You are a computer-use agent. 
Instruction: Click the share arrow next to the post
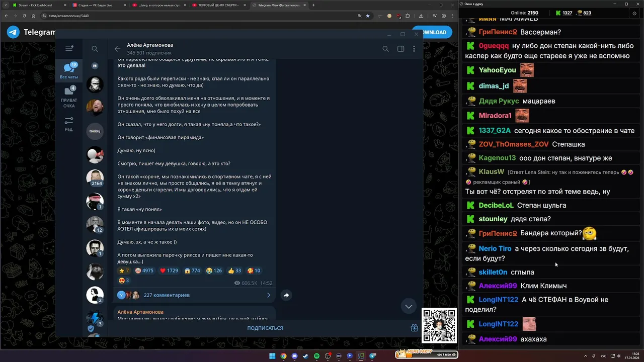286,295
